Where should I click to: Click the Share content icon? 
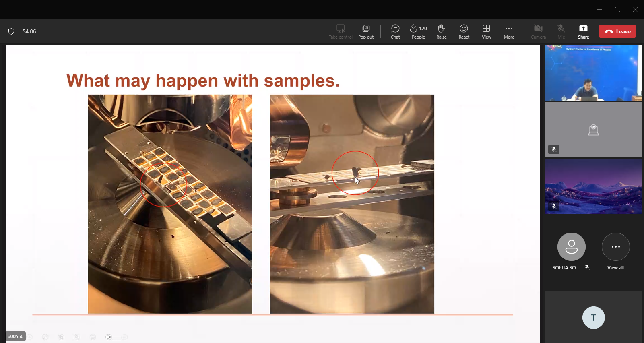pyautogui.click(x=583, y=31)
